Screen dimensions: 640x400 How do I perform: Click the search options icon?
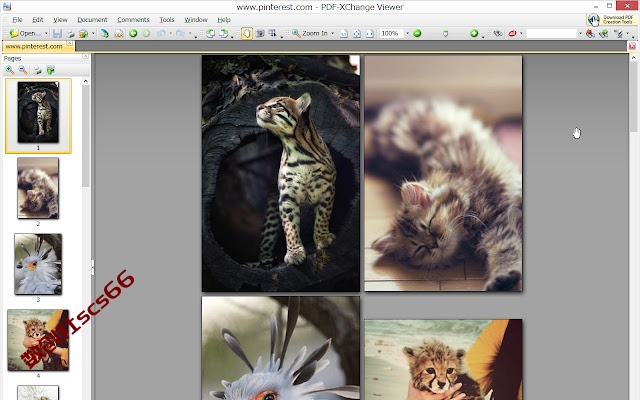619,33
